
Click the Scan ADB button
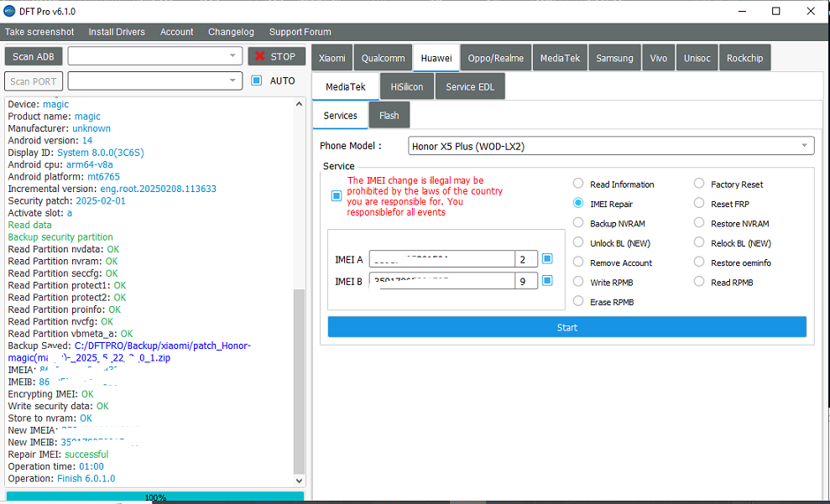(34, 56)
